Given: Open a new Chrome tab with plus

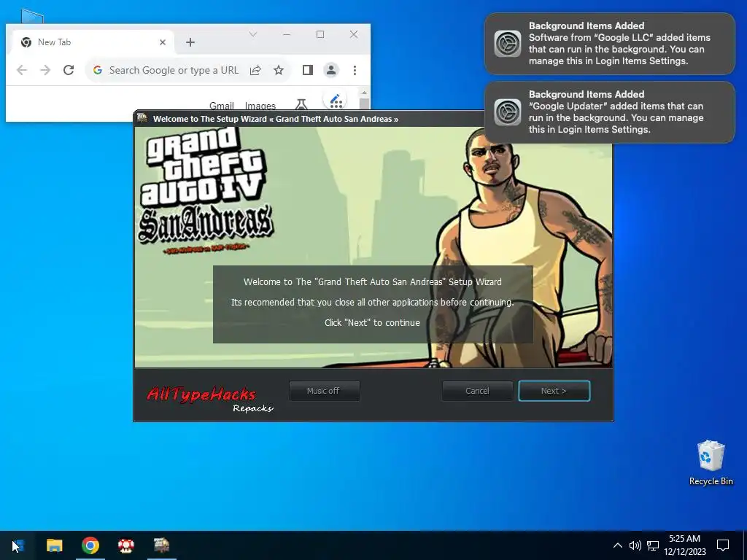Looking at the screenshot, I should coord(190,42).
